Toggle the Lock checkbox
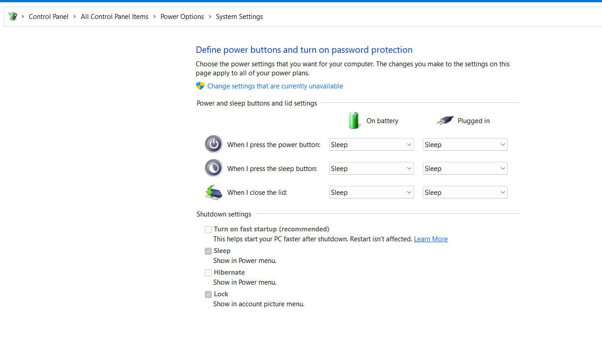 point(208,294)
